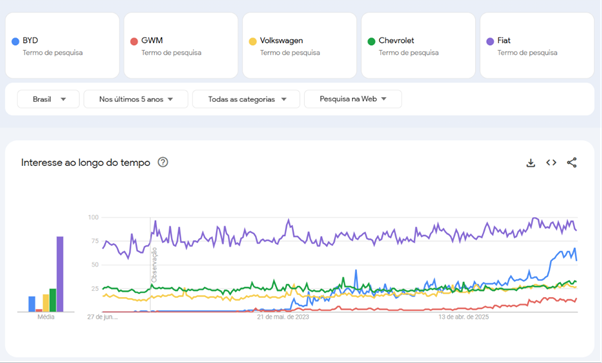Edit the BYD search term card
The width and height of the screenshot is (602, 363).
coord(62,46)
